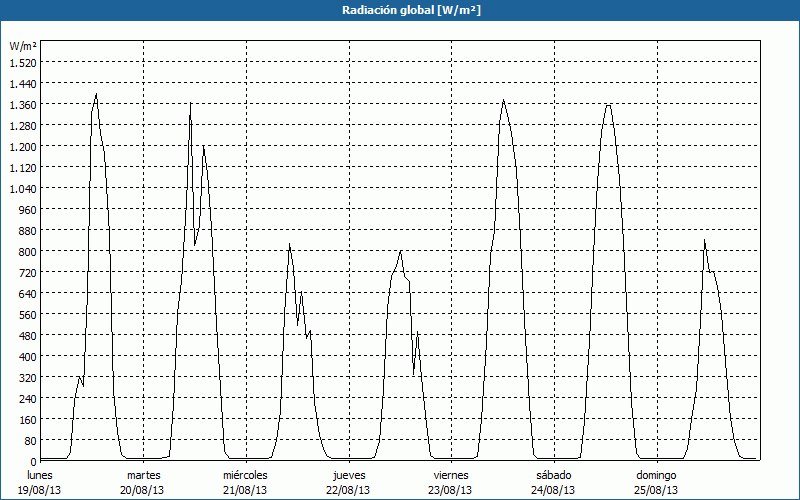Image resolution: width=800 pixels, height=500 pixels.
Task: Select the 'martes' day label
Action: point(143,475)
